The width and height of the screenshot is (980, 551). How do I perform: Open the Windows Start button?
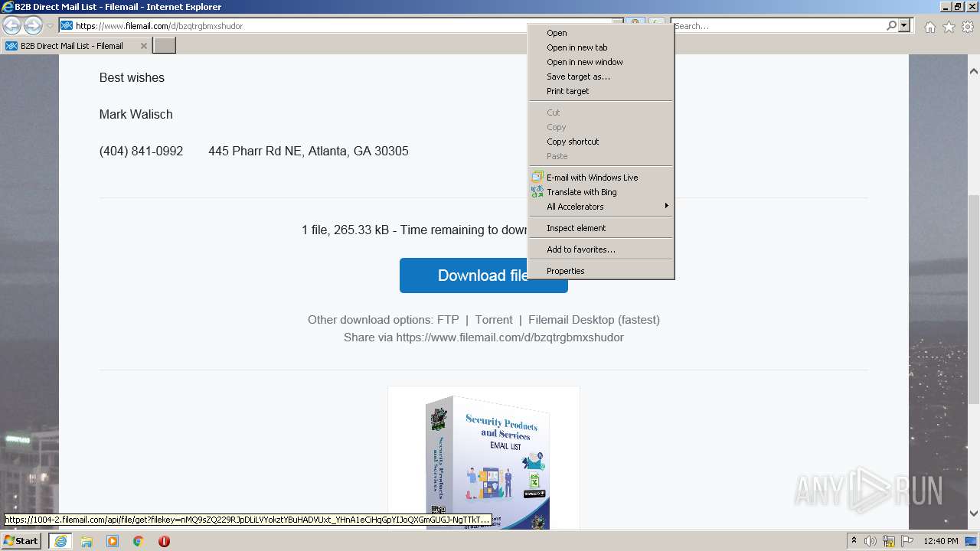click(21, 541)
